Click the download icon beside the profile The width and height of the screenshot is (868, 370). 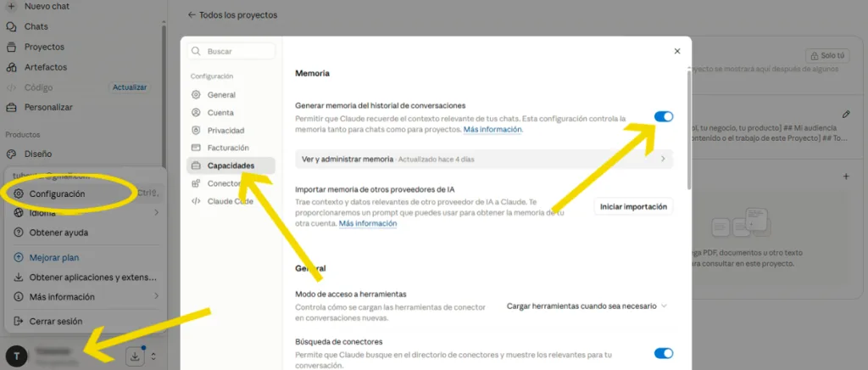135,356
